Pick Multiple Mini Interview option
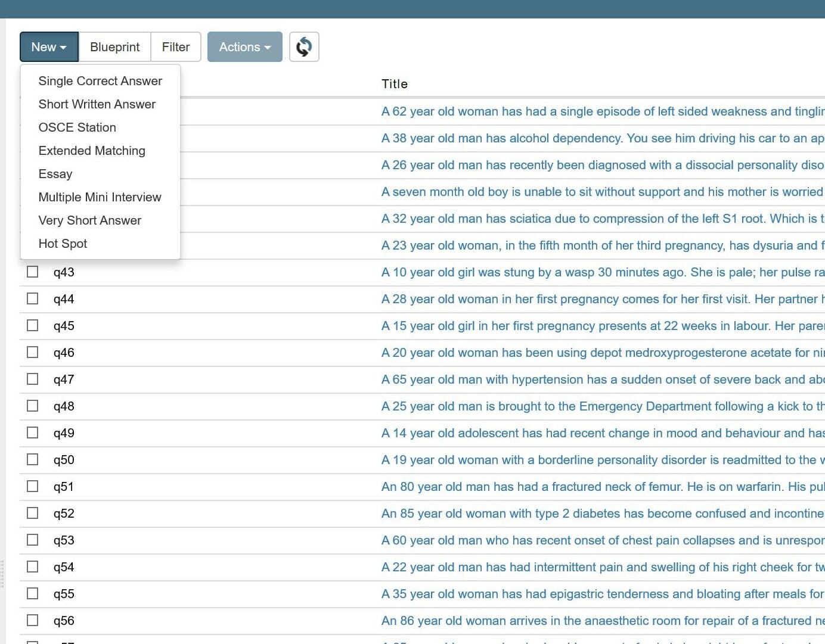Viewport: 825px width, 644px height. 100,197
